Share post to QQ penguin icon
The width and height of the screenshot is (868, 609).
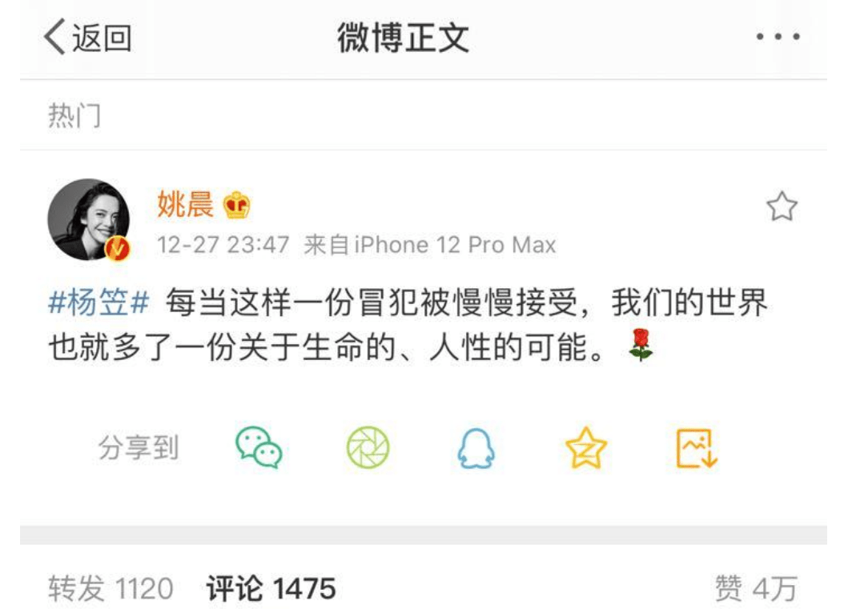tap(476, 448)
